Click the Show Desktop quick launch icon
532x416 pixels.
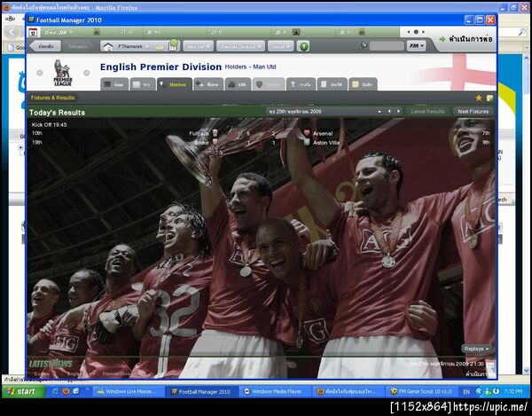(x=76, y=391)
